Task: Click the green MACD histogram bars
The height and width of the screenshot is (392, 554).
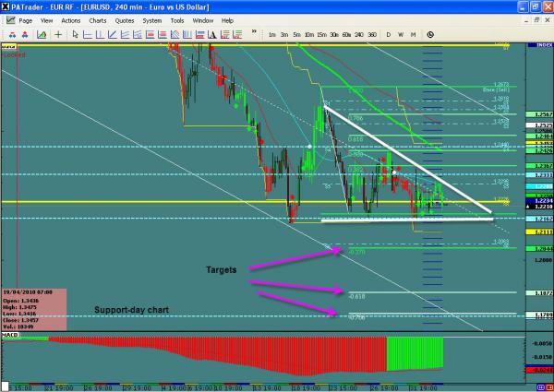Action: 414,351
